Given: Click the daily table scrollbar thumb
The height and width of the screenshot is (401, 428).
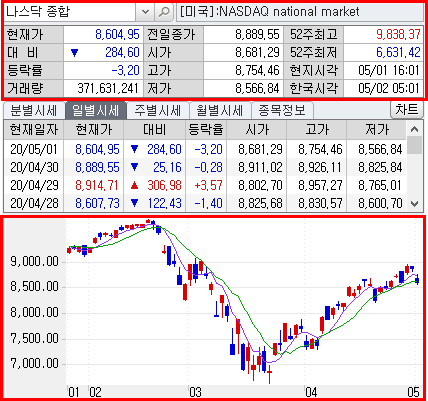Looking at the screenshot, I should (415, 146).
